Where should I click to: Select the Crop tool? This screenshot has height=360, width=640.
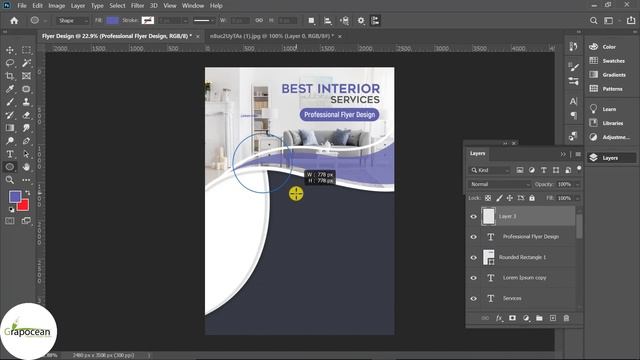tap(10, 76)
